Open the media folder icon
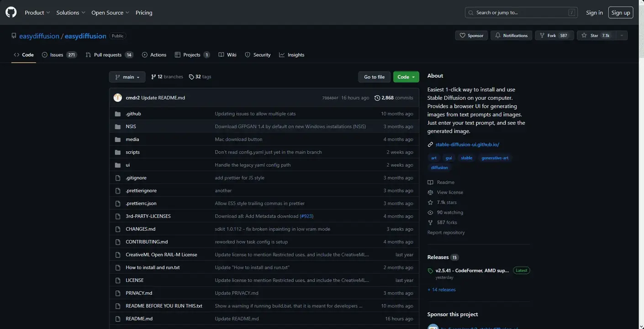This screenshot has height=329, width=644. pos(118,139)
